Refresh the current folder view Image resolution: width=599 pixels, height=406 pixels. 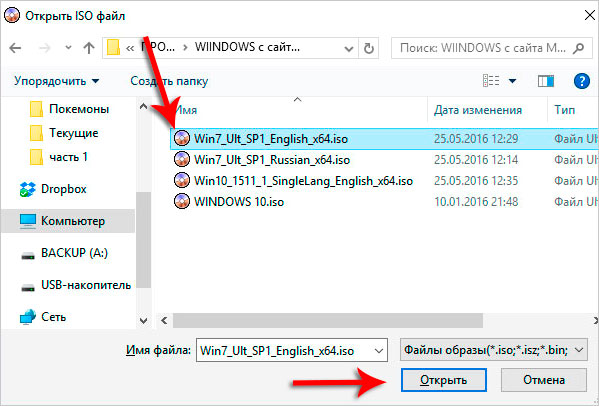pos(369,49)
